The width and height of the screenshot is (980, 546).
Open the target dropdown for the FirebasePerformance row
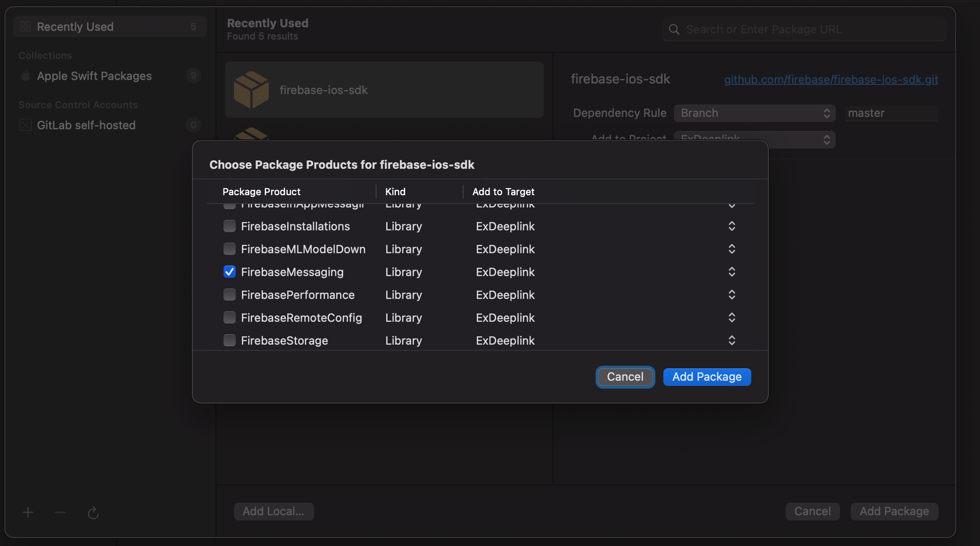click(x=731, y=295)
